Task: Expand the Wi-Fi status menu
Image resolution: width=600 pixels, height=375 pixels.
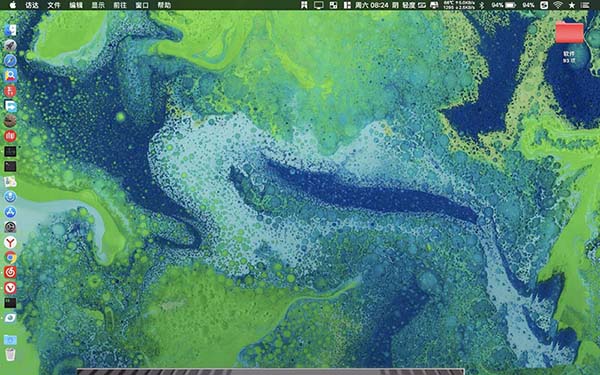Action: pyautogui.click(x=558, y=5)
